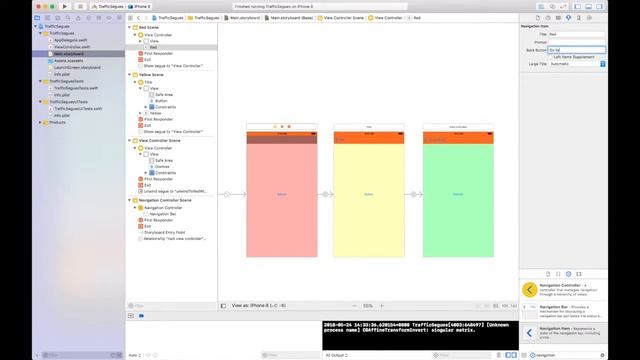The width and height of the screenshot is (640, 360).
Task: Show only the variables view pane
Action: click(x=508, y=355)
